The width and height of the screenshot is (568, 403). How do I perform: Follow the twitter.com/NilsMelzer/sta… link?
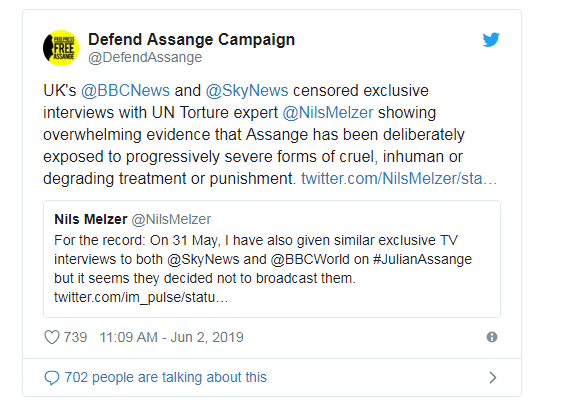coord(399,179)
